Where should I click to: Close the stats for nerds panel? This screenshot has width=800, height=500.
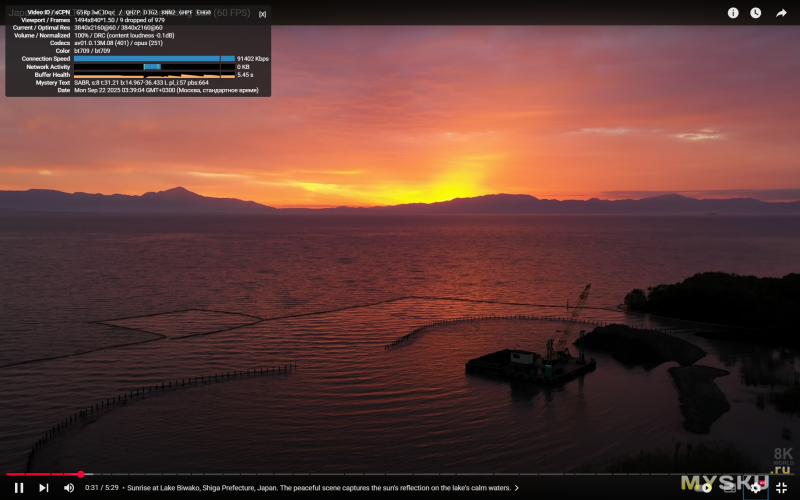point(262,14)
